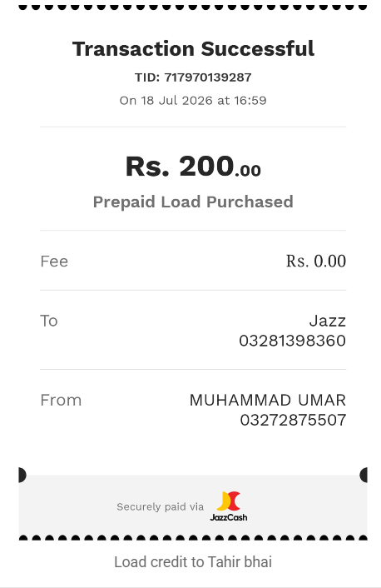Select the Jazz recipient operator name

click(328, 321)
